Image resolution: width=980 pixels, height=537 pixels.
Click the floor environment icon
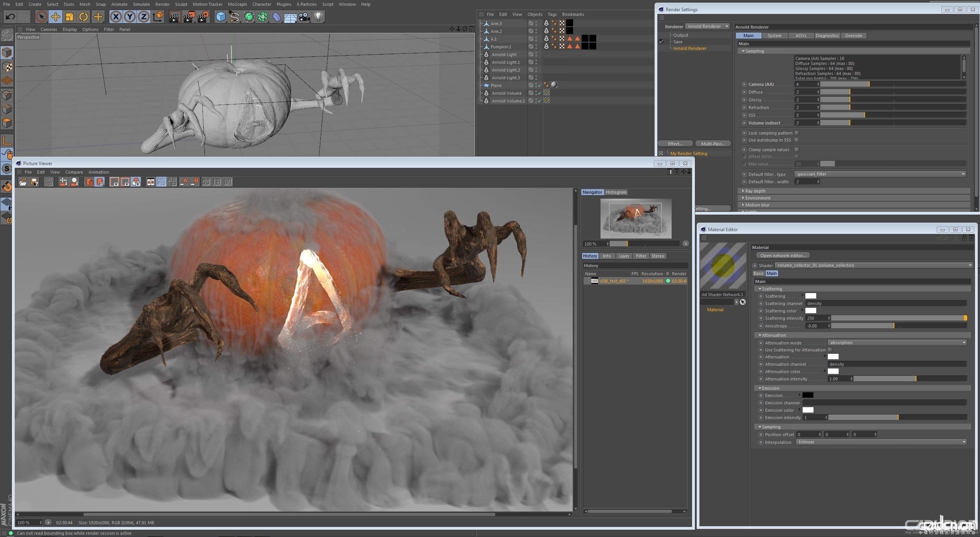290,17
